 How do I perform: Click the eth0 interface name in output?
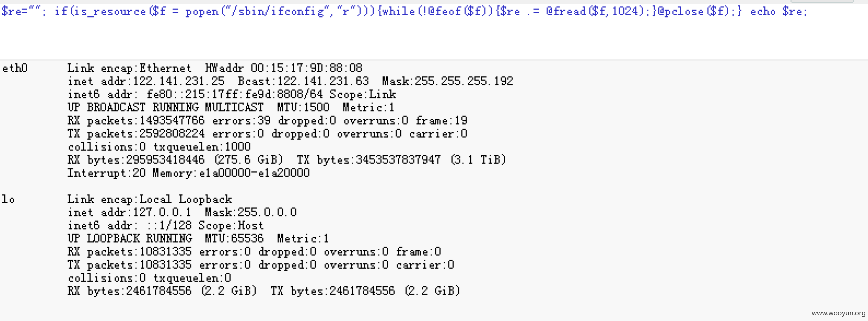15,68
